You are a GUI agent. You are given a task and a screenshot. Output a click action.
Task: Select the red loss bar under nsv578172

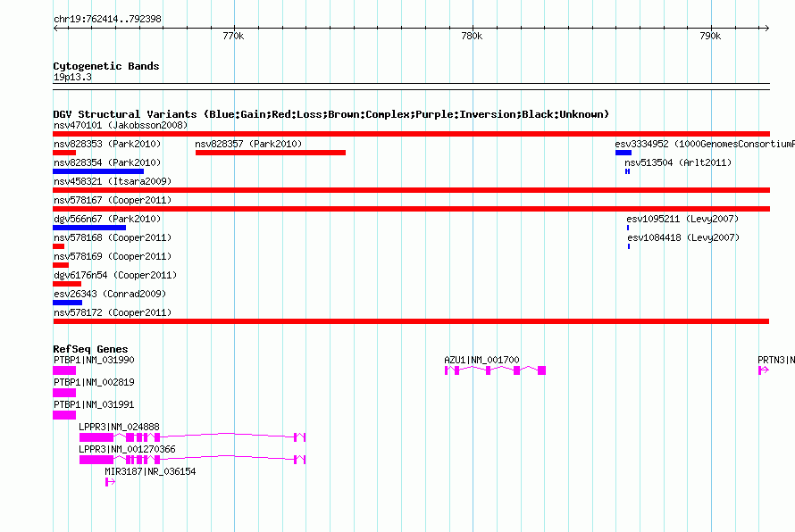pos(411,321)
